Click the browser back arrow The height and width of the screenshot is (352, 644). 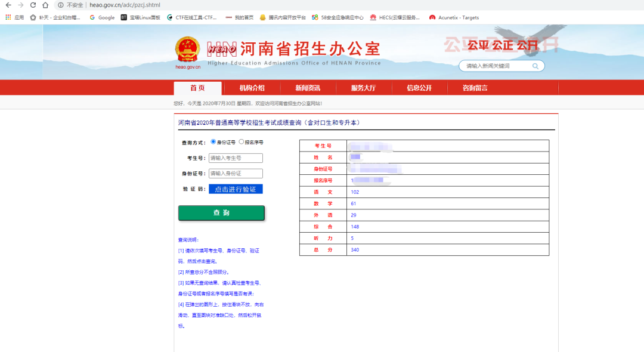click(x=8, y=5)
